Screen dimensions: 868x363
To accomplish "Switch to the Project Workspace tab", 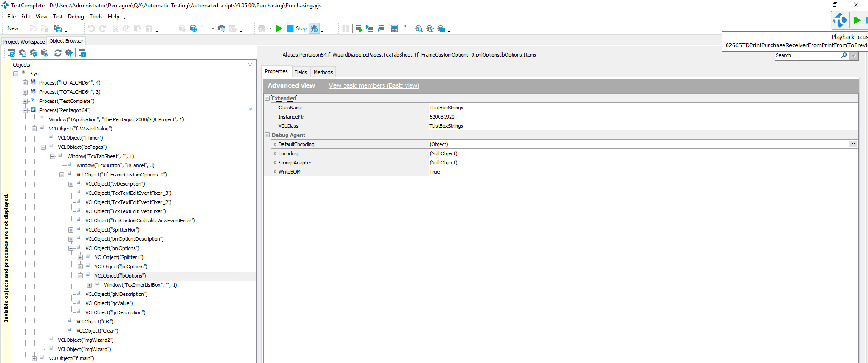I will 24,41.
